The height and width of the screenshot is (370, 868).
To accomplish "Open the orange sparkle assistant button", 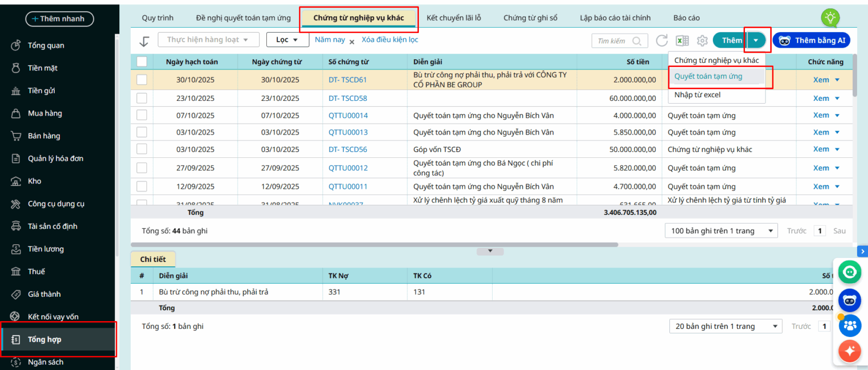I will coord(850,350).
